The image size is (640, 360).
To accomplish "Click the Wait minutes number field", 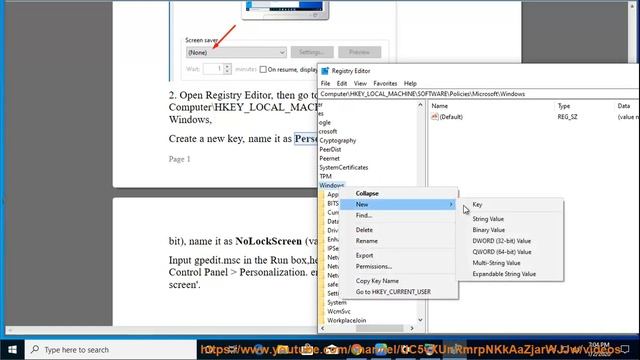I will pos(213,69).
